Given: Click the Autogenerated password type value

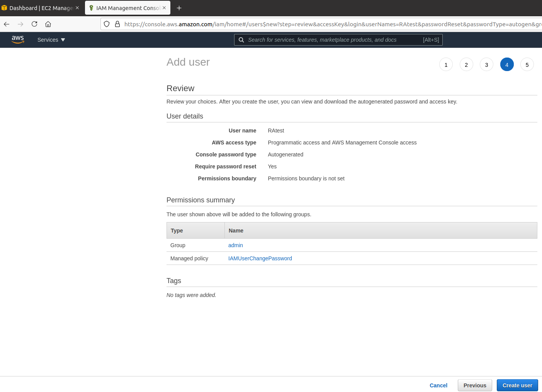Looking at the screenshot, I should [285, 154].
